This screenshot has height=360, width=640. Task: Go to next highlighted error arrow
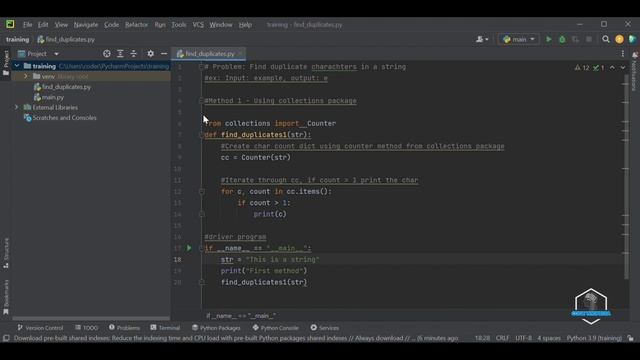(622, 68)
